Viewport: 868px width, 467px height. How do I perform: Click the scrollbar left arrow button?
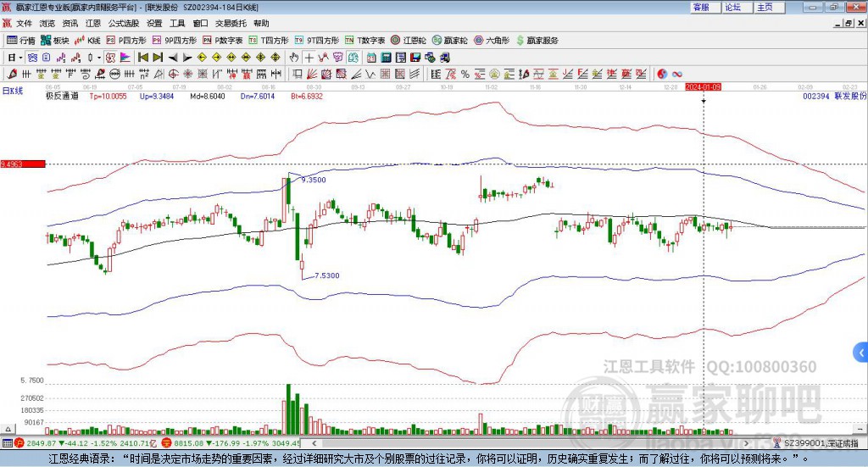tap(314, 443)
